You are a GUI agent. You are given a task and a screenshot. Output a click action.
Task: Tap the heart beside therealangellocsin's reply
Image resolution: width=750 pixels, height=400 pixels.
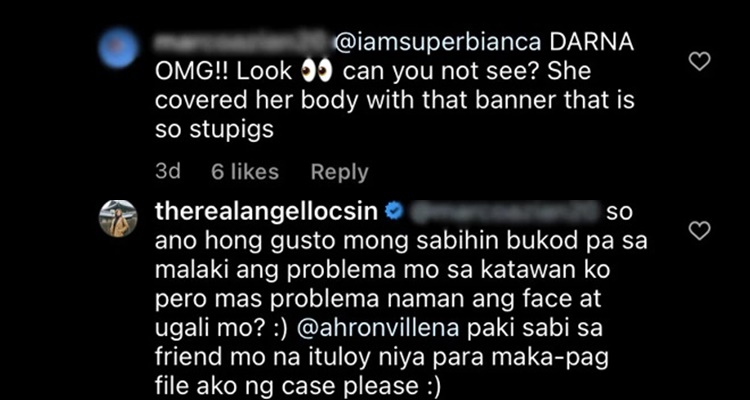699,231
